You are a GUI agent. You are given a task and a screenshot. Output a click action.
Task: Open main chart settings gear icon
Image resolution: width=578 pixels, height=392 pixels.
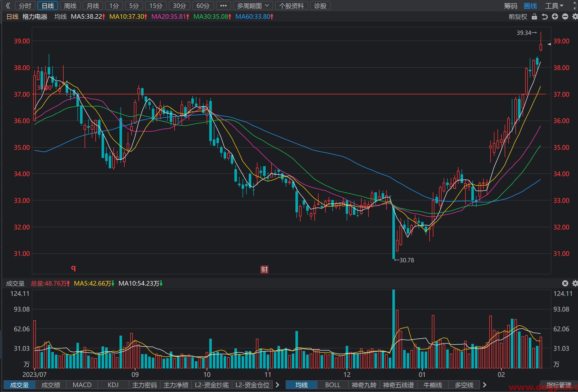575,17
